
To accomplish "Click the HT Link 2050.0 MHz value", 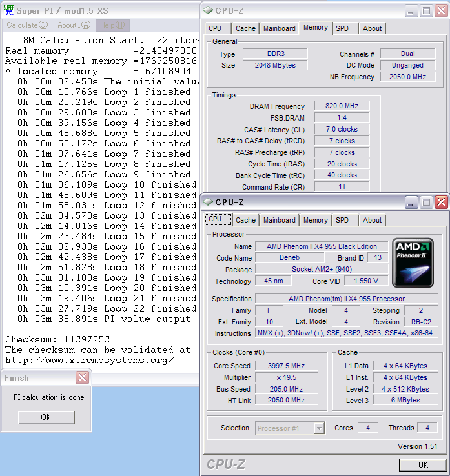I will (x=286, y=400).
